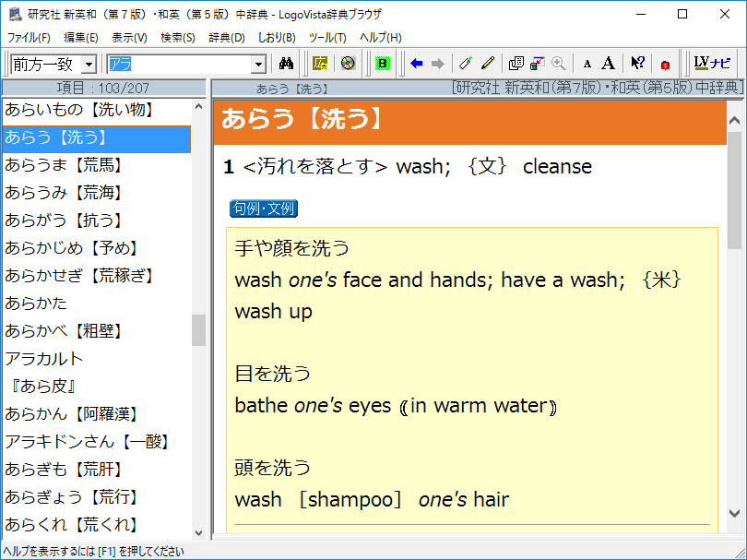Open the 辞典(D) menu

[x=226, y=38]
